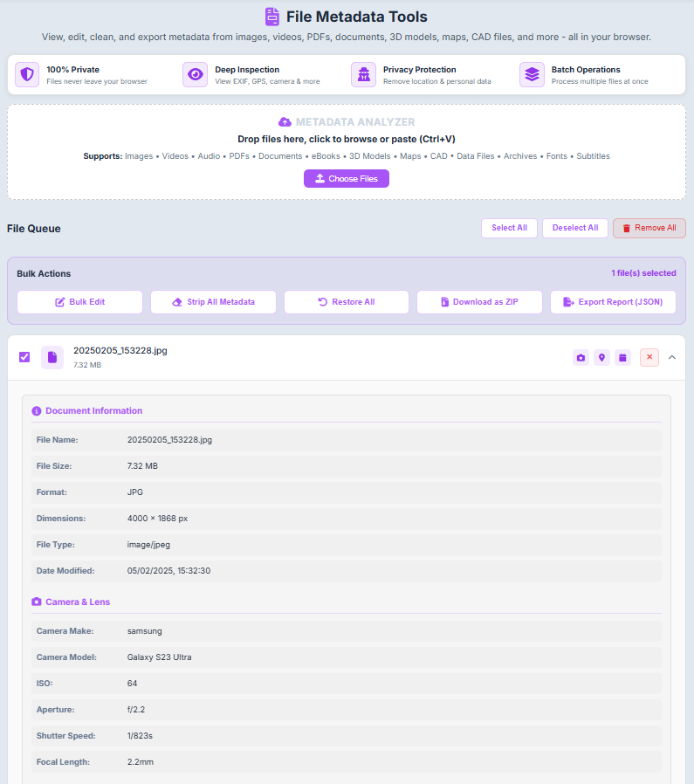Screen dimensions: 694x784
Task: Click the 'Camera & Lens' section heading
Action: click(78, 602)
